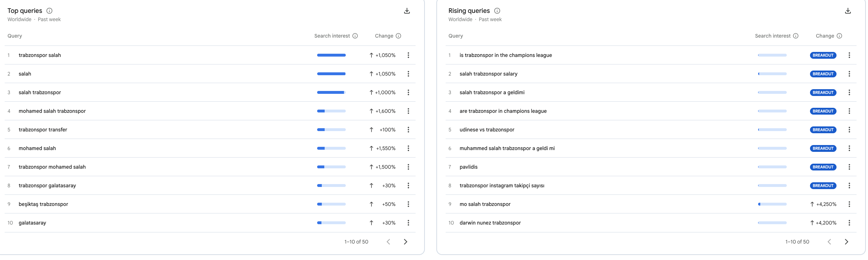This screenshot has height=260, width=868.
Task: Select the 'mohamed salah trabzonspor' query
Action: (52, 111)
